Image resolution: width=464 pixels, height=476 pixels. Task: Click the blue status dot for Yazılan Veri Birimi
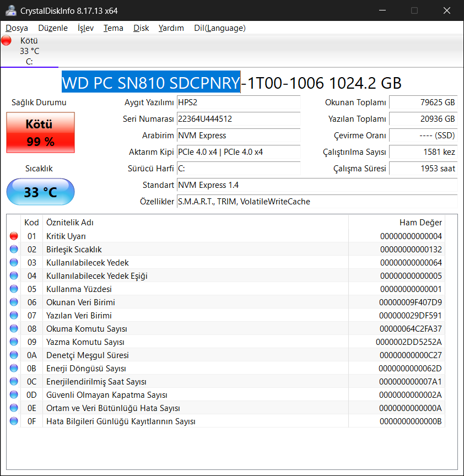pyautogui.click(x=14, y=316)
